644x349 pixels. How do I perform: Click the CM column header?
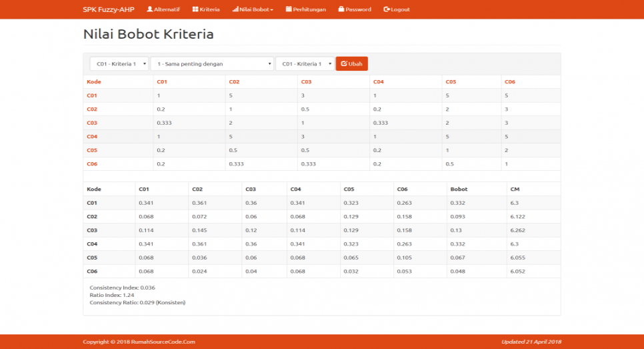pos(515,189)
